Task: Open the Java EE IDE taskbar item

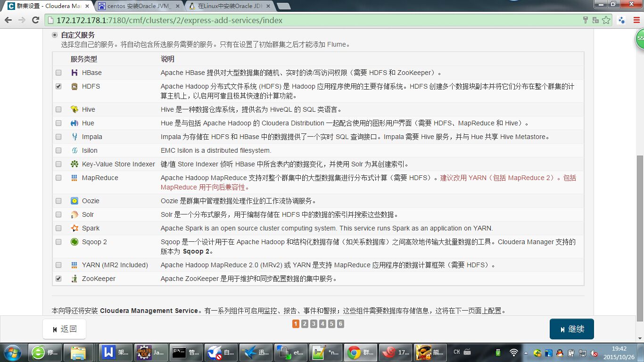Action: pos(152,352)
